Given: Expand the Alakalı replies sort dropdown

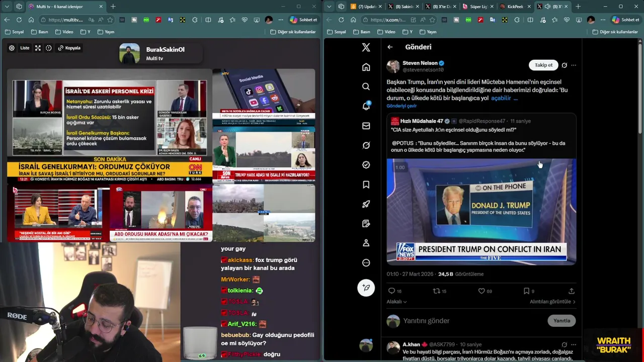Looking at the screenshot, I should (396, 302).
